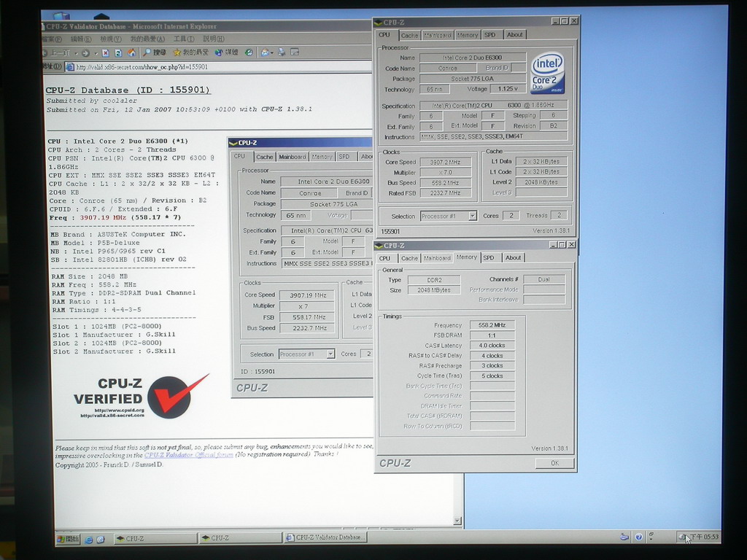Click the page icon in the address bar
The width and height of the screenshot is (747, 560).
coord(70,67)
